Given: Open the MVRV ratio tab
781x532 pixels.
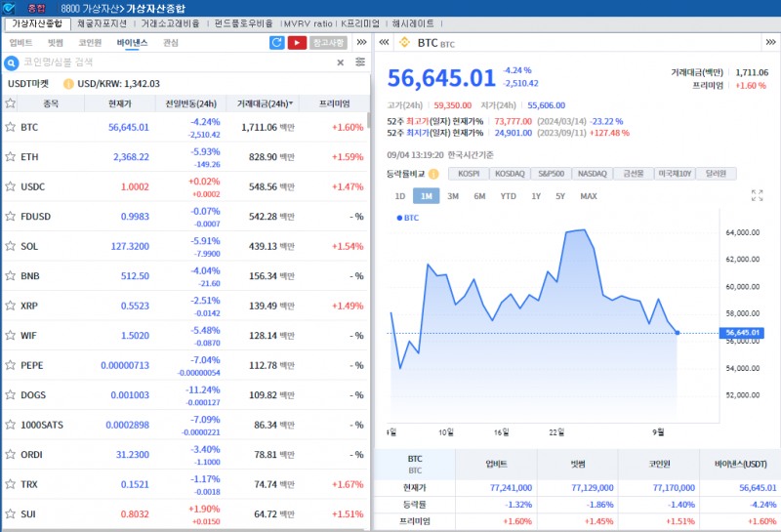Looking at the screenshot, I should [308, 22].
